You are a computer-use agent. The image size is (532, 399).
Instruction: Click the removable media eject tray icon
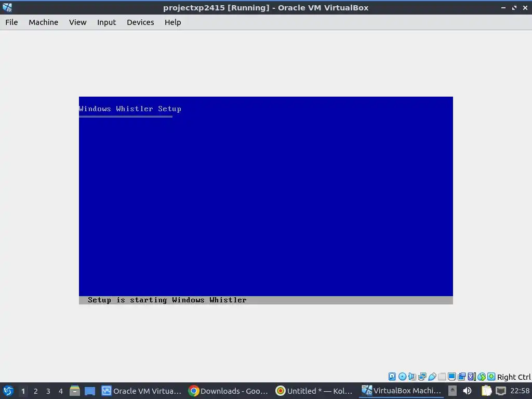(x=453, y=391)
